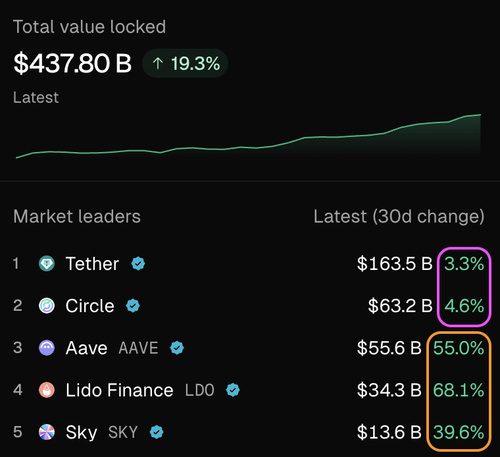Click the Tether logo icon
The width and height of the screenshot is (500, 457).
[47, 264]
